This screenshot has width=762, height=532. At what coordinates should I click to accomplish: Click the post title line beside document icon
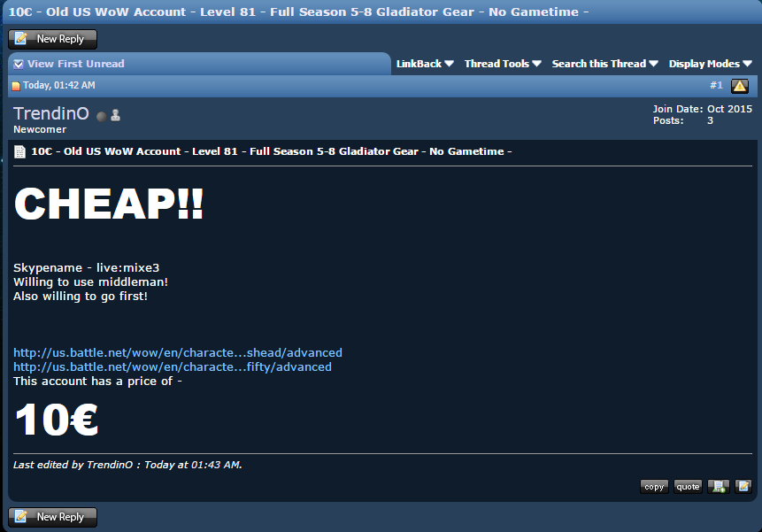tap(271, 151)
